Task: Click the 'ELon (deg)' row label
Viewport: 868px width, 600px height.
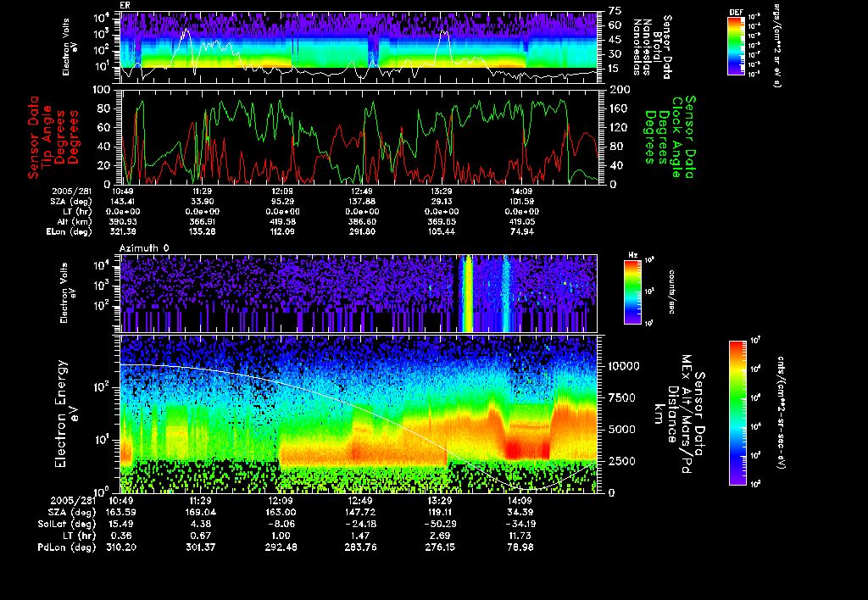Action: 70,231
